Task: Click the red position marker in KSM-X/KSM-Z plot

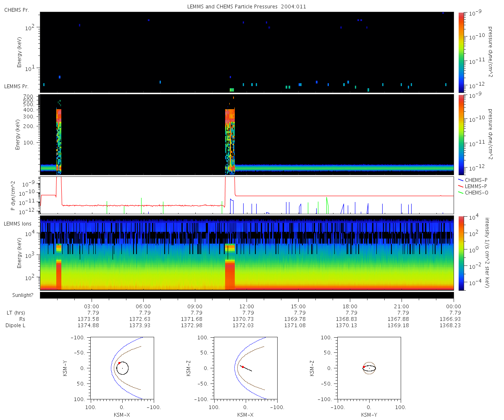Action: click(x=243, y=367)
